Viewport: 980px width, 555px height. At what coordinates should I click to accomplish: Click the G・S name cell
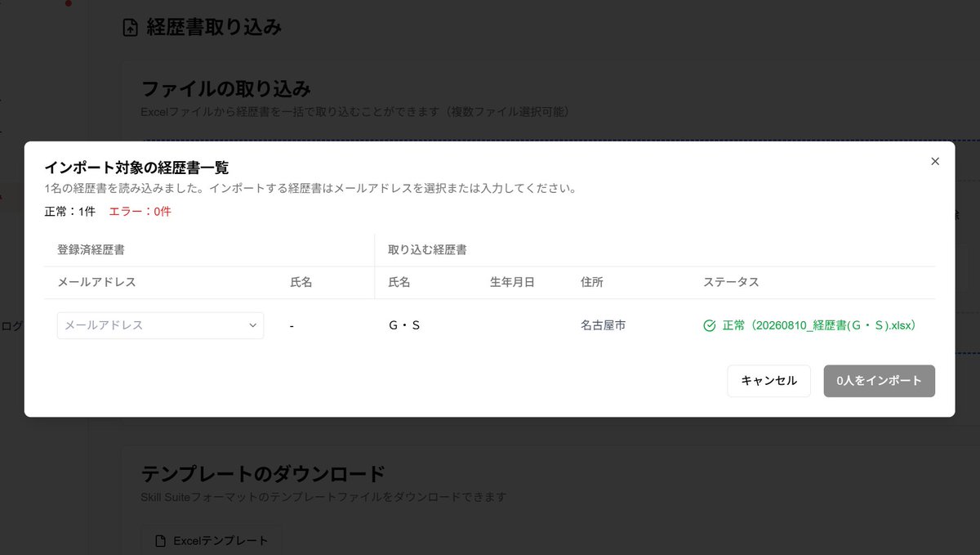click(x=404, y=325)
